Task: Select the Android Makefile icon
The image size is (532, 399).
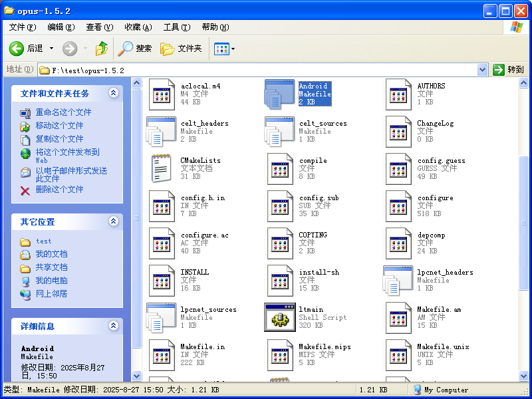Action: (279, 94)
